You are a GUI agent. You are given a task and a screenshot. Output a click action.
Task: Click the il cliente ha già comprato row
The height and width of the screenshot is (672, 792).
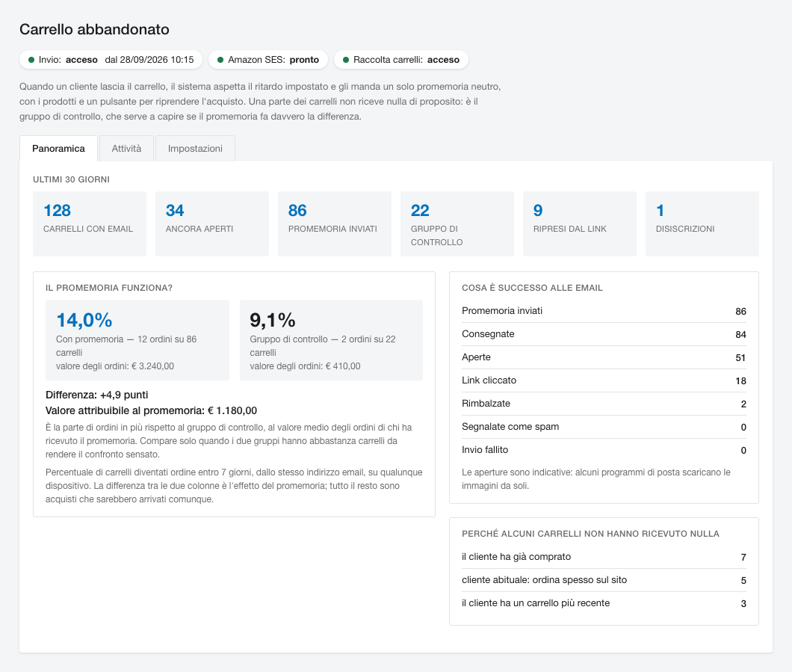(604, 557)
